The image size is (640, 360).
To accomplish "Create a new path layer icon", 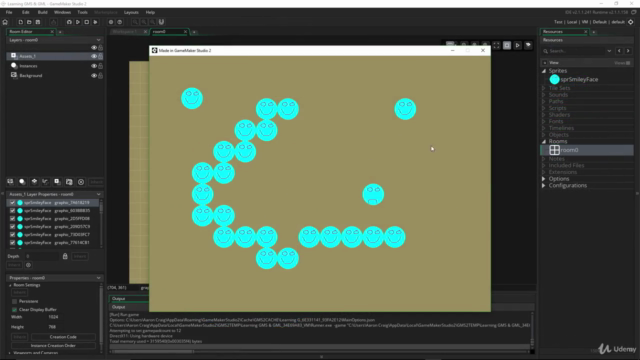I will (x=45, y=182).
